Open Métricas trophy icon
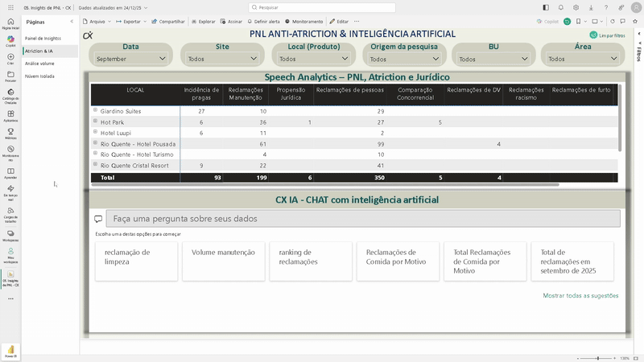The width and height of the screenshot is (644, 362). pyautogui.click(x=10, y=134)
